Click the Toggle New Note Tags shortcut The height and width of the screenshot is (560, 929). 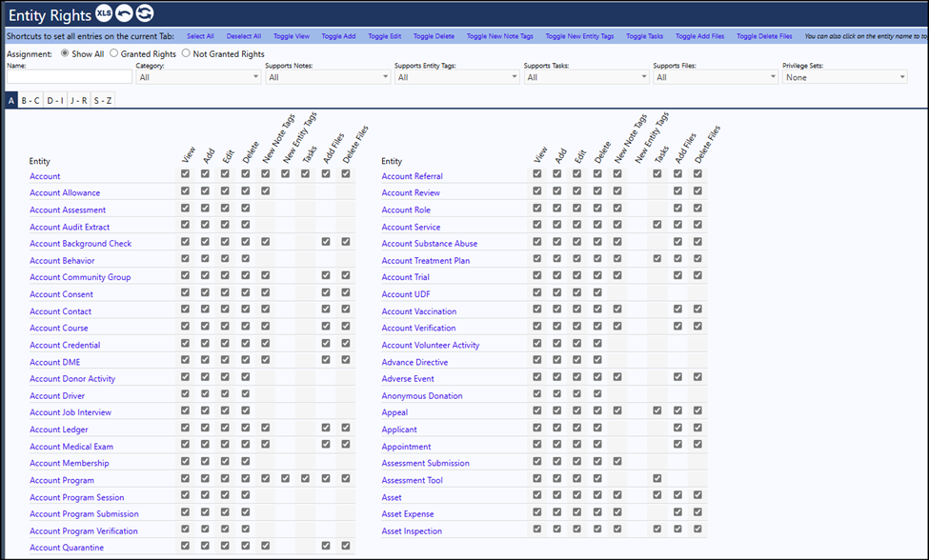click(x=499, y=36)
